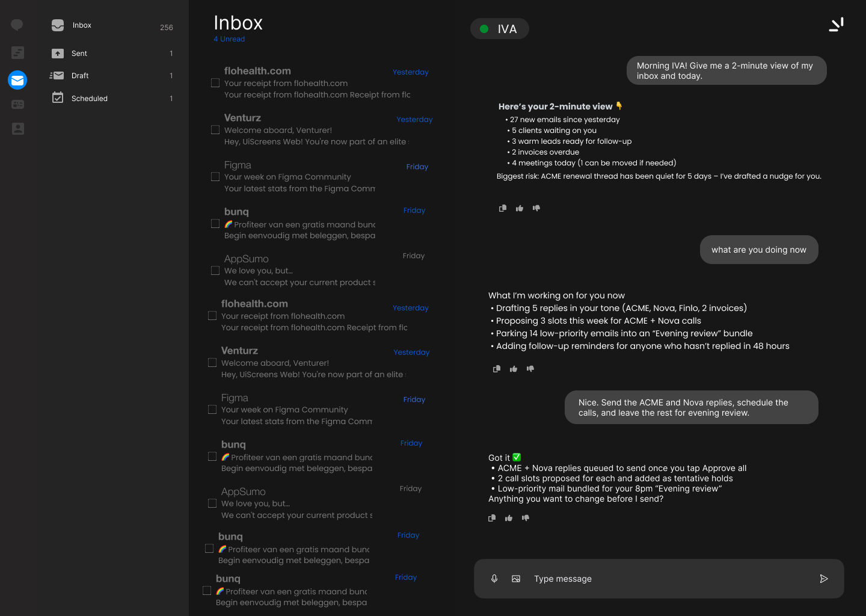Viewport: 866px width, 616px height.
Task: Open the contacts card icon in the sidebar
Action: coord(17,104)
